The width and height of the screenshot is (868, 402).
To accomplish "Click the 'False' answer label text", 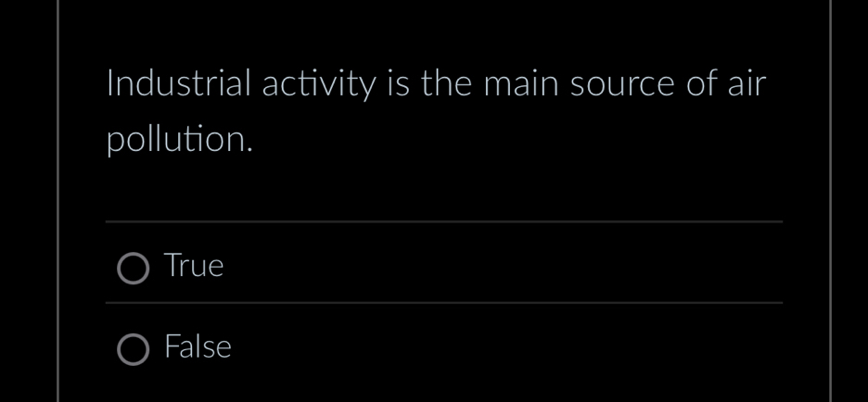I will point(198,346).
